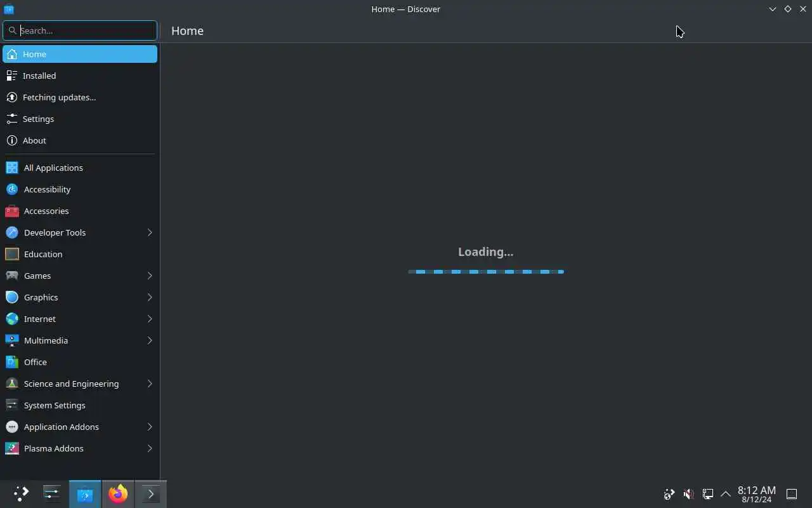Expand the Multimedia subcategories arrow

click(x=150, y=340)
